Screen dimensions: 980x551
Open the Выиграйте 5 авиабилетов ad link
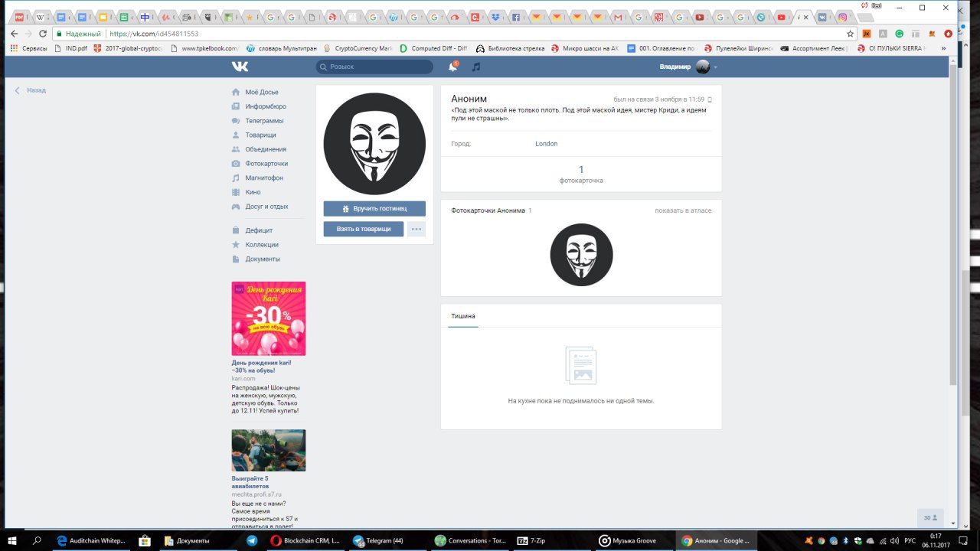[250, 482]
